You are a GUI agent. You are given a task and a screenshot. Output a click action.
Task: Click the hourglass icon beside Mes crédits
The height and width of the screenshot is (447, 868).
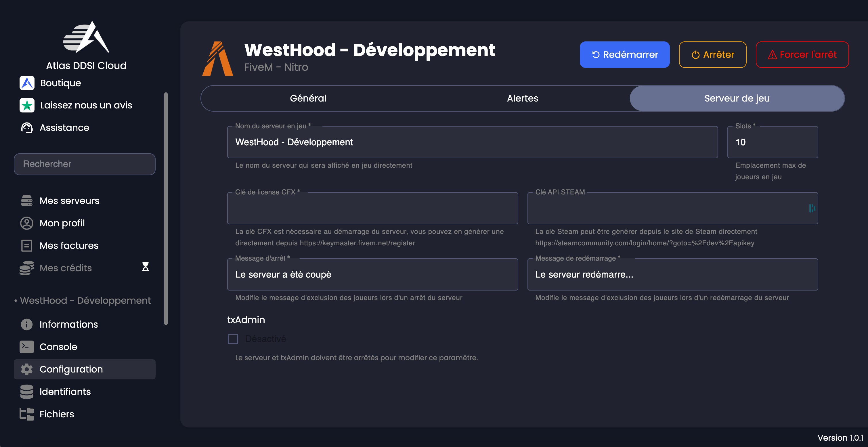[145, 267]
